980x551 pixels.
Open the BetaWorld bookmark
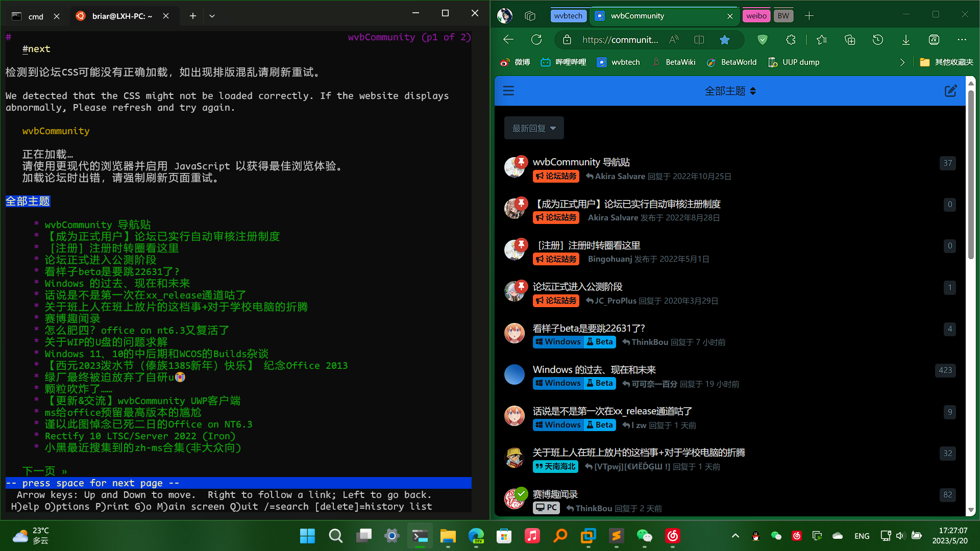pos(731,62)
